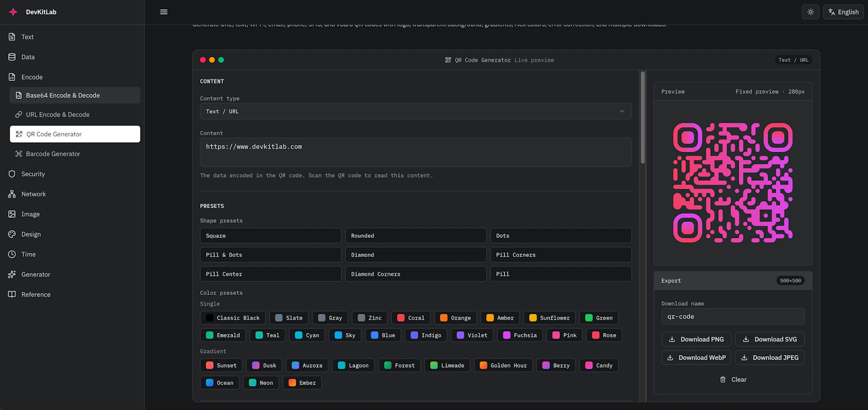
Task: Choose the Sunflower color preset
Action: coord(550,318)
